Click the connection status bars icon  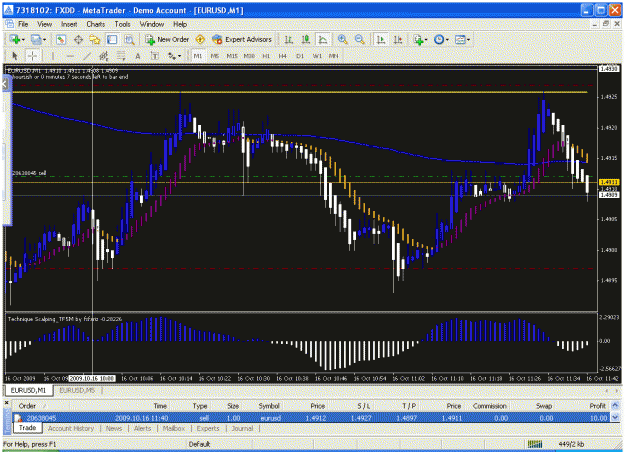pyautogui.click(x=535, y=444)
